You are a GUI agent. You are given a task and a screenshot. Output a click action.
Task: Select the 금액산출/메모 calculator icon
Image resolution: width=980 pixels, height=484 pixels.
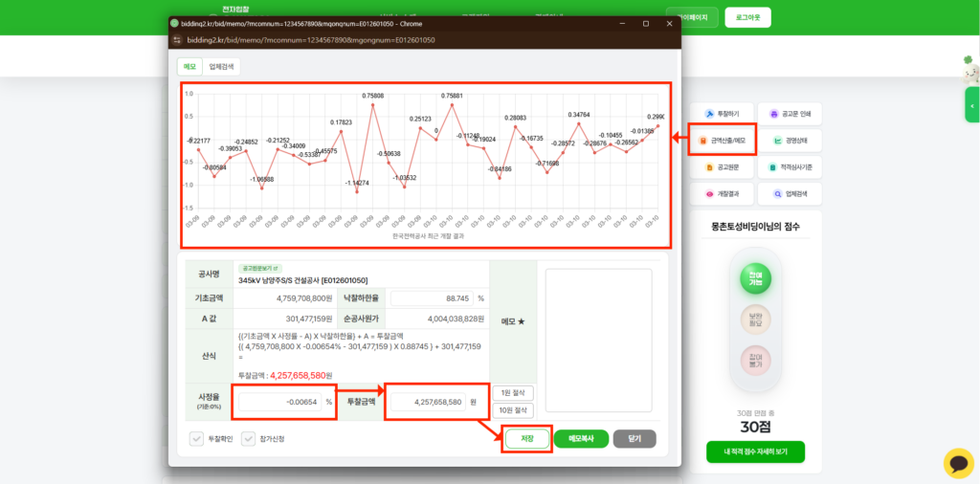(x=709, y=141)
